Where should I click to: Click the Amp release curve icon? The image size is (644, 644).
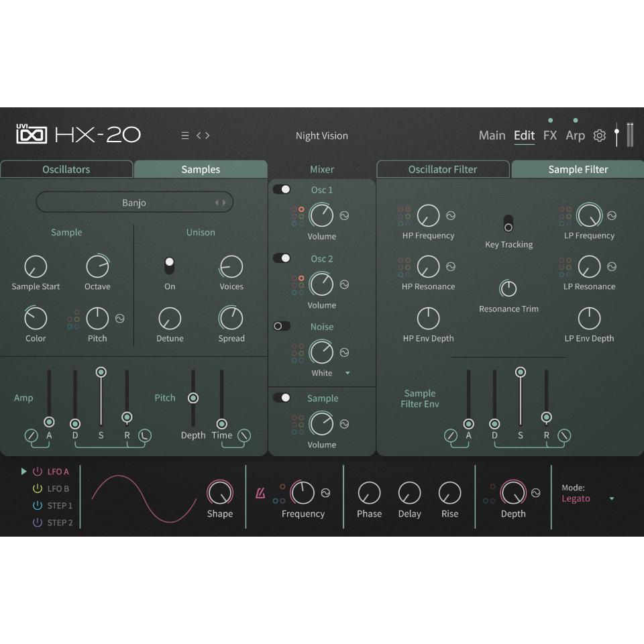click(x=145, y=435)
